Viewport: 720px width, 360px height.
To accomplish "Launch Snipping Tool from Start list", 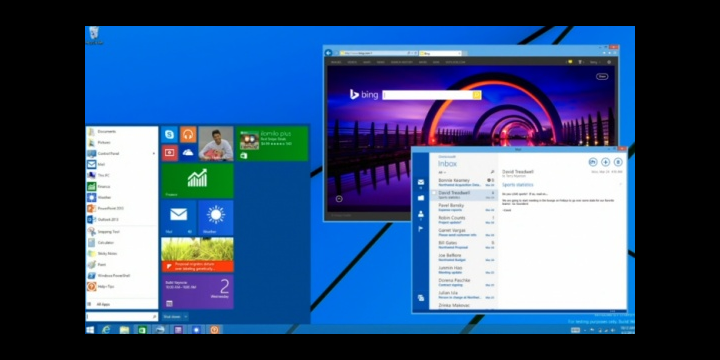I will [122, 232].
